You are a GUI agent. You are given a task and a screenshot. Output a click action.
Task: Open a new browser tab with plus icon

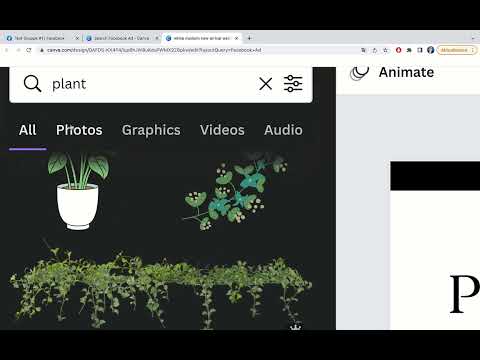tap(249, 38)
